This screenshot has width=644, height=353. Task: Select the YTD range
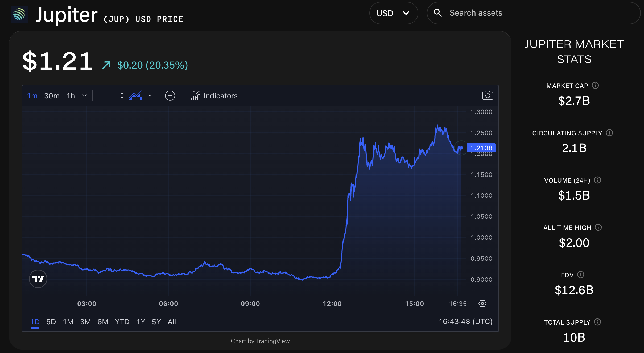click(x=122, y=322)
